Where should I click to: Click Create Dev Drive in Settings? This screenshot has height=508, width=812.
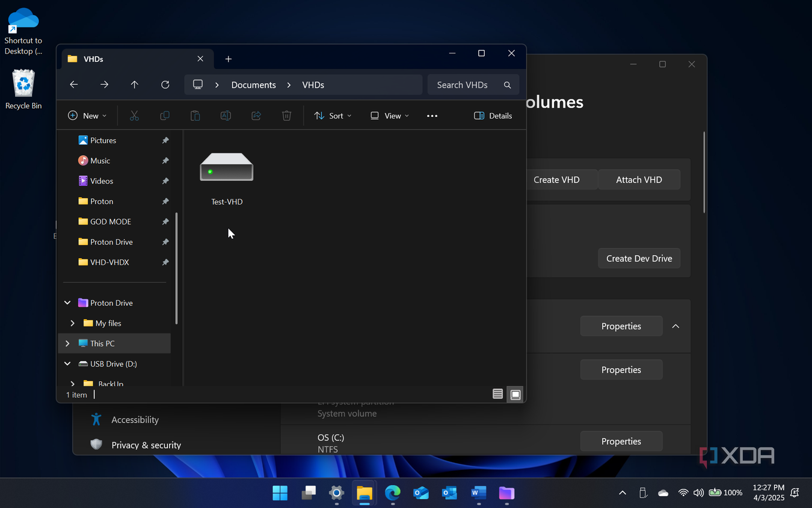(x=639, y=258)
